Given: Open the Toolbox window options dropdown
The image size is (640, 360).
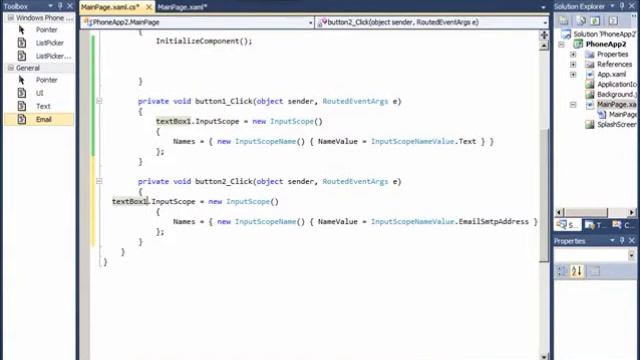Looking at the screenshot, I should tap(50, 6).
